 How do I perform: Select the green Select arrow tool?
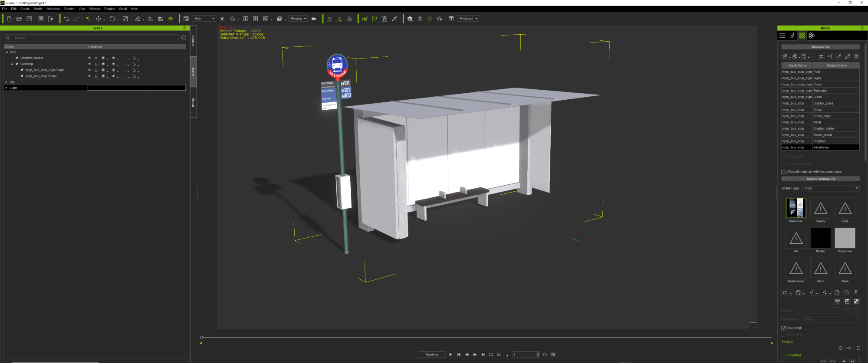(88, 19)
